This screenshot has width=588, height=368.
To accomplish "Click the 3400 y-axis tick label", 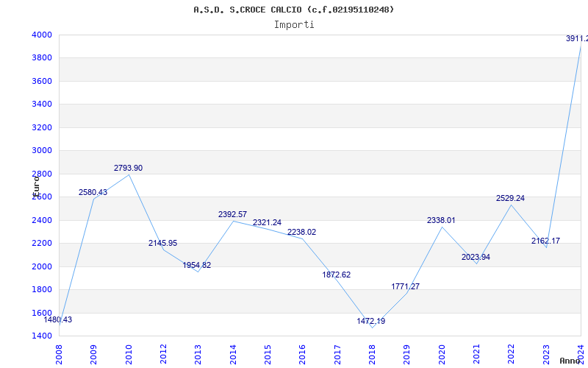I will (x=42, y=105).
